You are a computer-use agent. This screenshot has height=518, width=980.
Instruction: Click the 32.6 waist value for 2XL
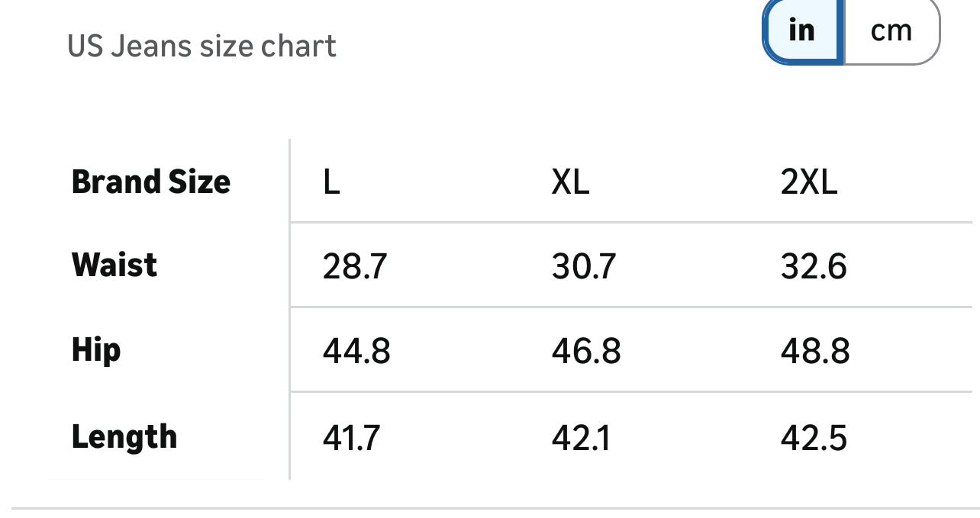tap(814, 267)
